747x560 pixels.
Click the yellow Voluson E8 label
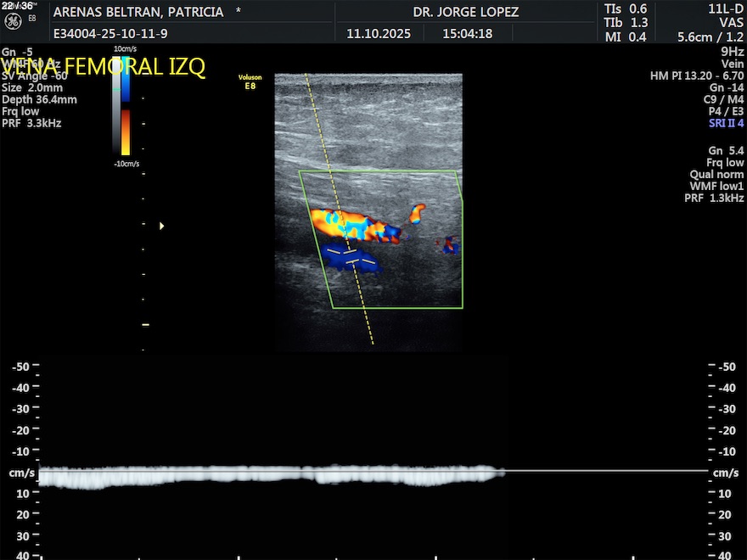(250, 81)
